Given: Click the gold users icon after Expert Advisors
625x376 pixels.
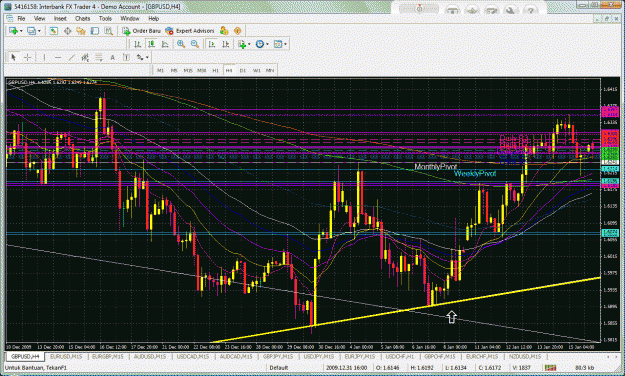Looking at the screenshot, I should 224,31.
